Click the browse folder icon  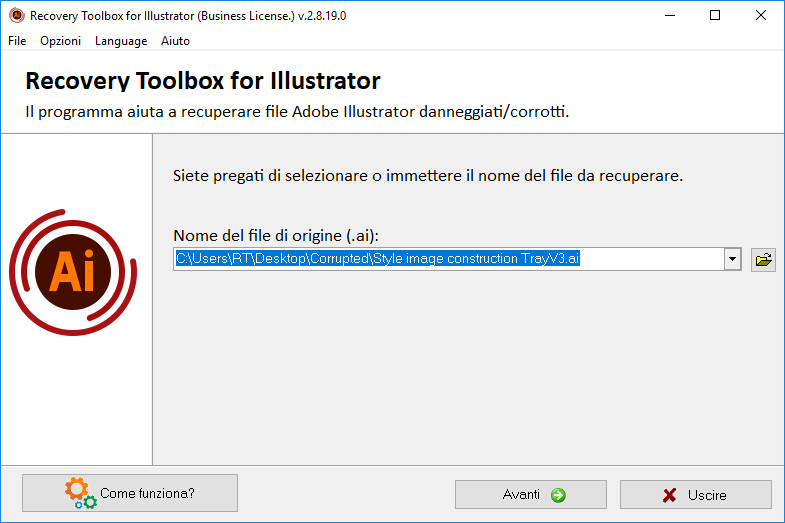click(x=763, y=260)
